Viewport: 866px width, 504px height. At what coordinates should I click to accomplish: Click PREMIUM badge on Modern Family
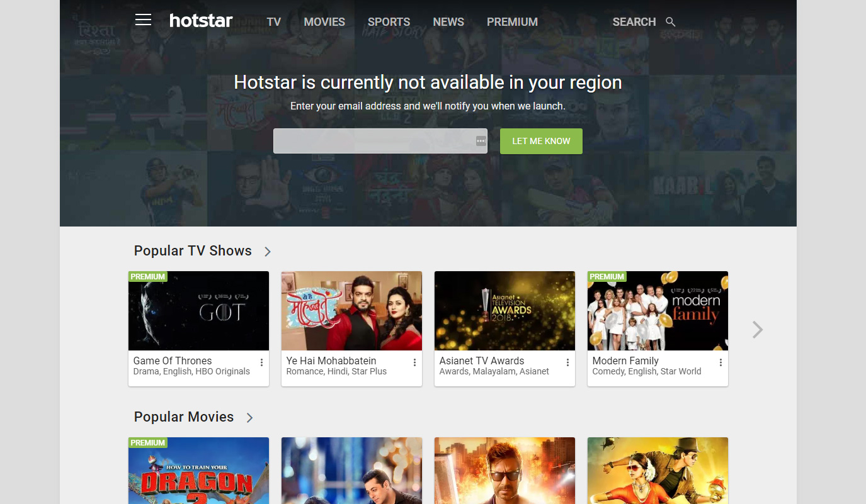click(607, 277)
